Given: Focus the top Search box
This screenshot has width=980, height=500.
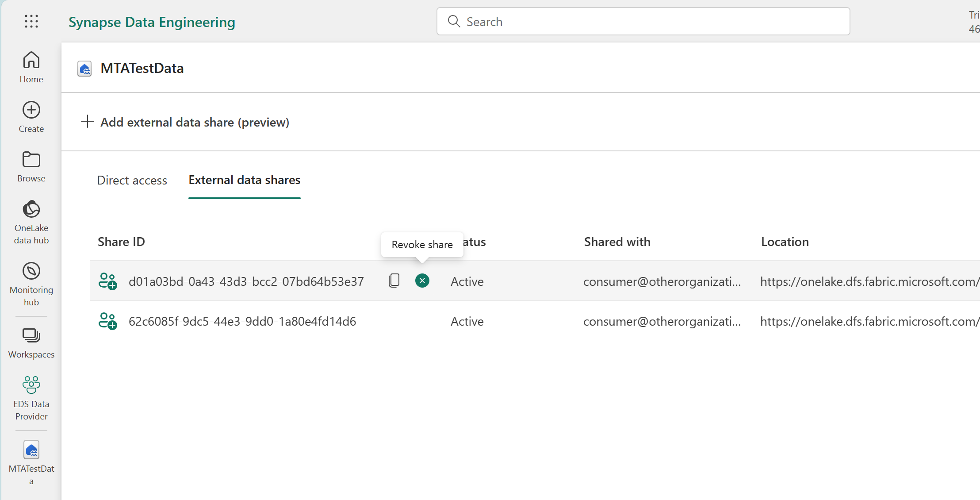Looking at the screenshot, I should coord(643,21).
